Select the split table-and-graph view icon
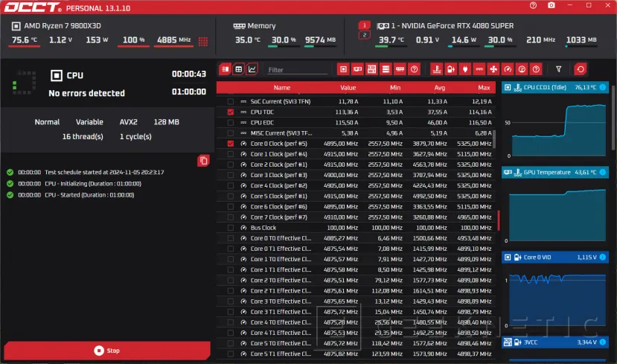The image size is (617, 364). tap(226, 69)
